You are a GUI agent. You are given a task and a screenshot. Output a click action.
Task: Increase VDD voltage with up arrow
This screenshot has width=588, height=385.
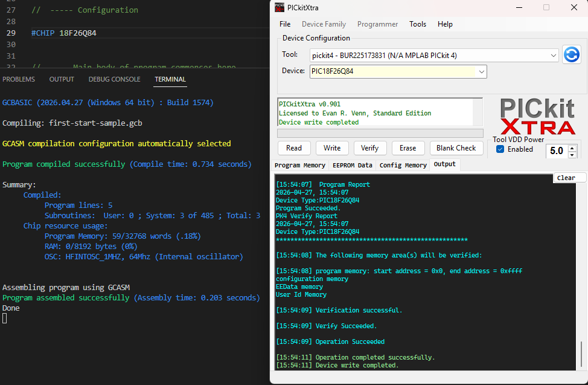[572, 147]
